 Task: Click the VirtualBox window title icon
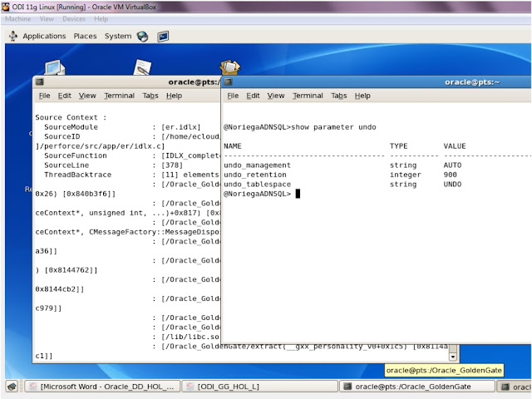pos(6,7)
